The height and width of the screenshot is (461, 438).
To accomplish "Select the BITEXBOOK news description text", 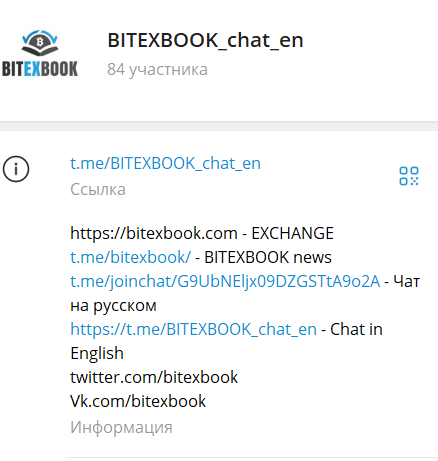I will 268,257.
